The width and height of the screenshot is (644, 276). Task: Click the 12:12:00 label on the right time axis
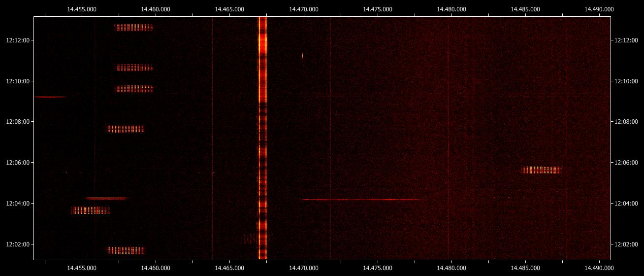(627, 40)
